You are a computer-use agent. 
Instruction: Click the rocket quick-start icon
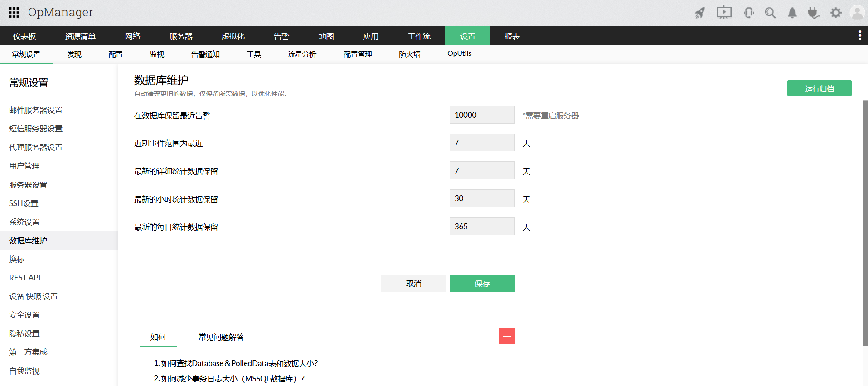point(700,13)
